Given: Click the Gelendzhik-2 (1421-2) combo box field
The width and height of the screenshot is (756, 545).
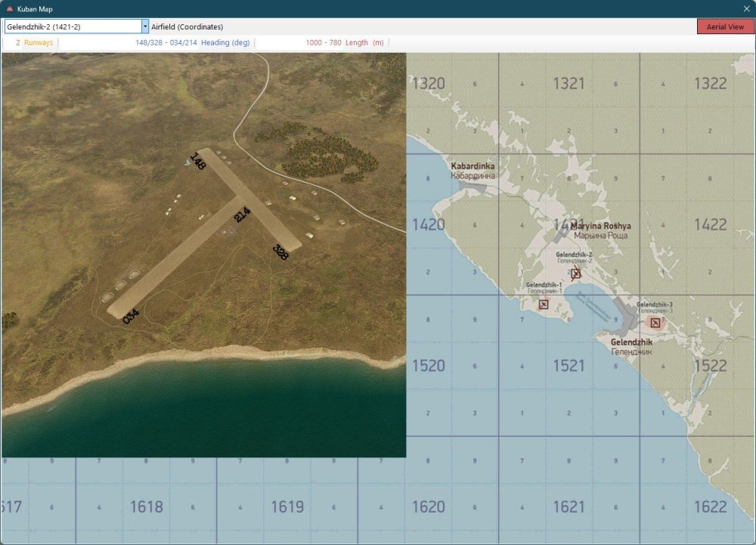Looking at the screenshot, I should click(73, 26).
